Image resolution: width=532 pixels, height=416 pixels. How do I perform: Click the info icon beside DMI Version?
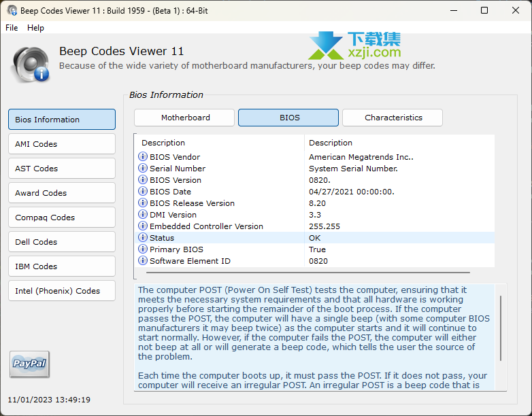pos(142,214)
